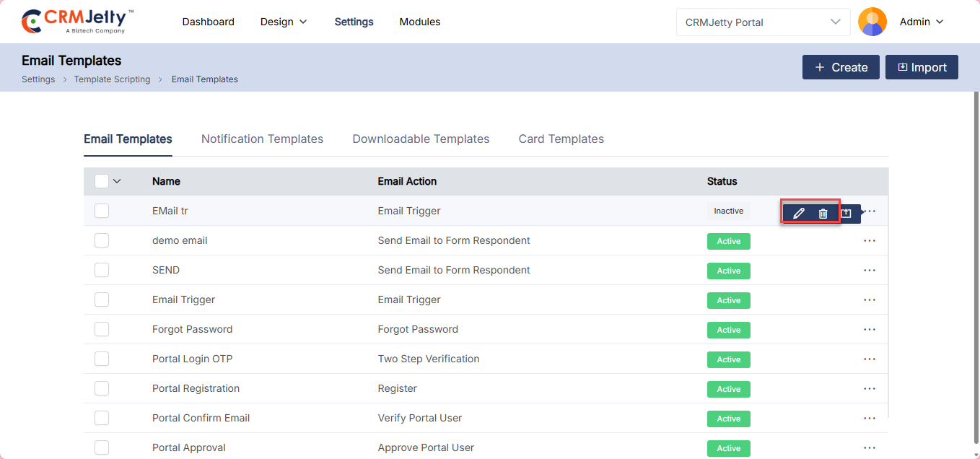Check the select-all checkbox in table header

click(x=102, y=181)
